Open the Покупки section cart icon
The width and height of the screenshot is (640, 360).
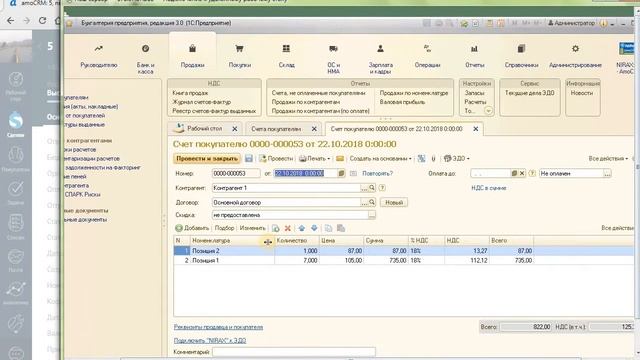[x=239, y=49]
